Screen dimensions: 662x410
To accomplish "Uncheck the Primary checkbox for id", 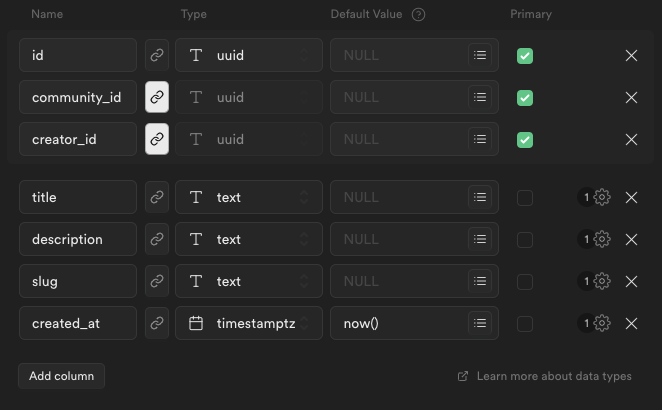I will click(525, 56).
